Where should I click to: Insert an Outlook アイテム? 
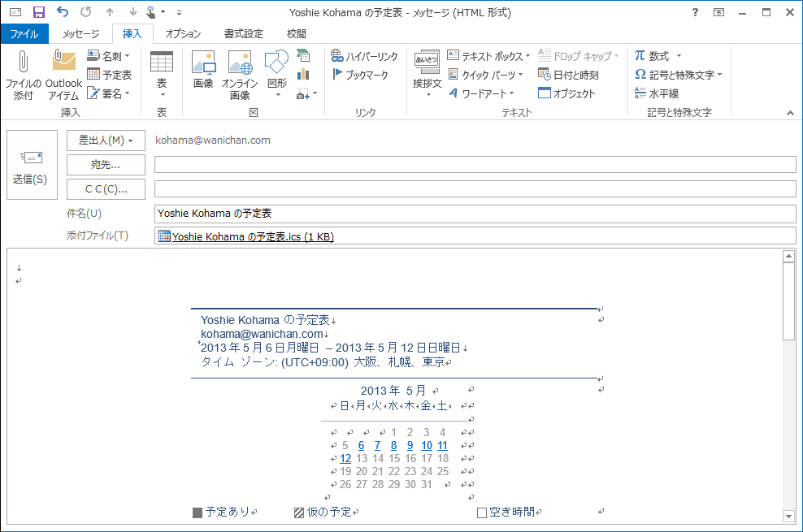[63, 75]
